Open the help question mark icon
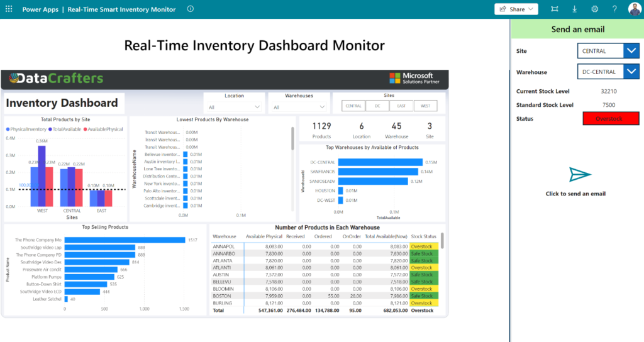644x342 pixels. tap(614, 9)
